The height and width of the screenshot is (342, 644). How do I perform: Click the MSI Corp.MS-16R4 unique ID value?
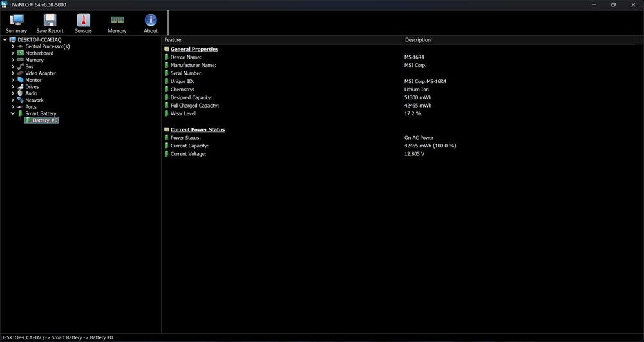[425, 81]
